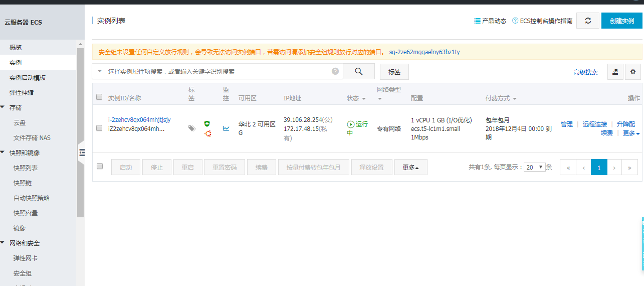Click the sidebar vertical scrollbar

pyautogui.click(x=80, y=132)
